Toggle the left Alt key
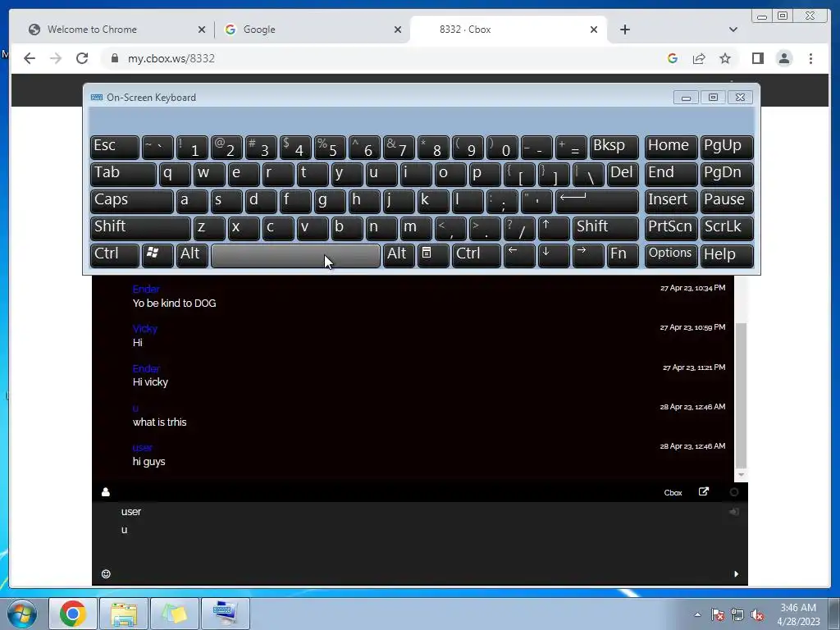This screenshot has width=840, height=630. pos(192,255)
